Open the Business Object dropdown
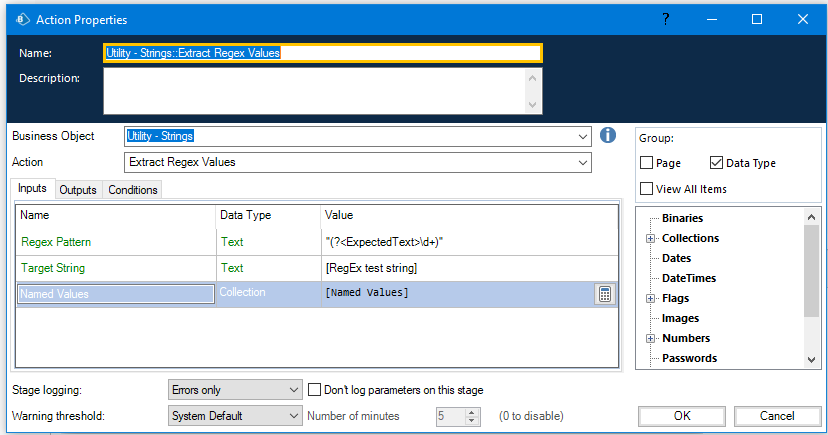Screen dimensions: 828x435 click(x=583, y=137)
